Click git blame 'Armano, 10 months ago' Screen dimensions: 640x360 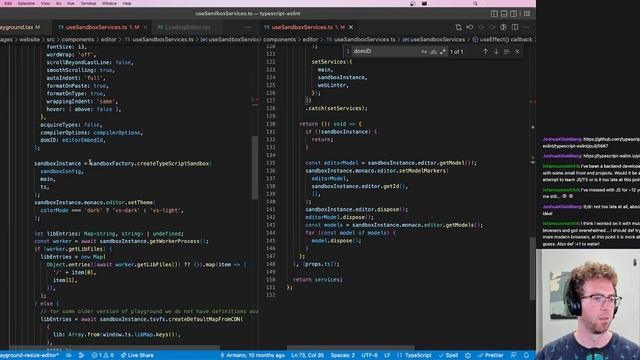point(252,355)
